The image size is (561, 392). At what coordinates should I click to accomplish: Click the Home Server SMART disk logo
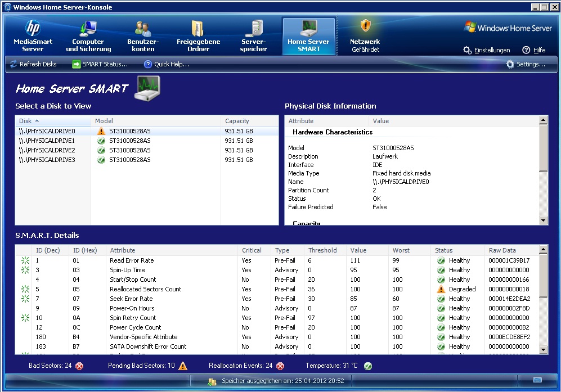click(x=147, y=88)
